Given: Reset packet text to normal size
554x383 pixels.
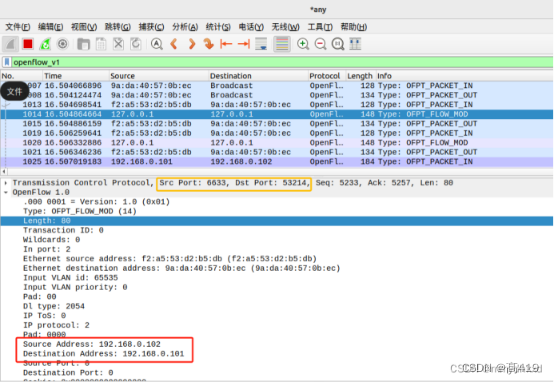Looking at the screenshot, I should (338, 44).
